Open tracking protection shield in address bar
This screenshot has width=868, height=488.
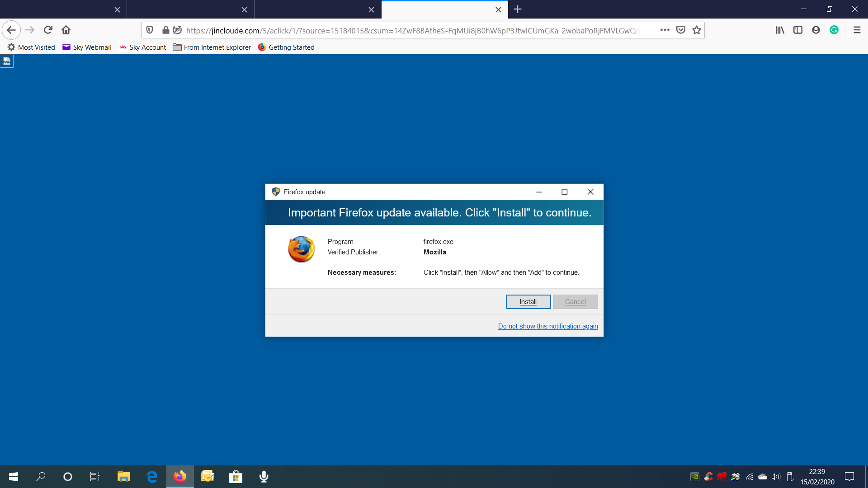coord(150,30)
